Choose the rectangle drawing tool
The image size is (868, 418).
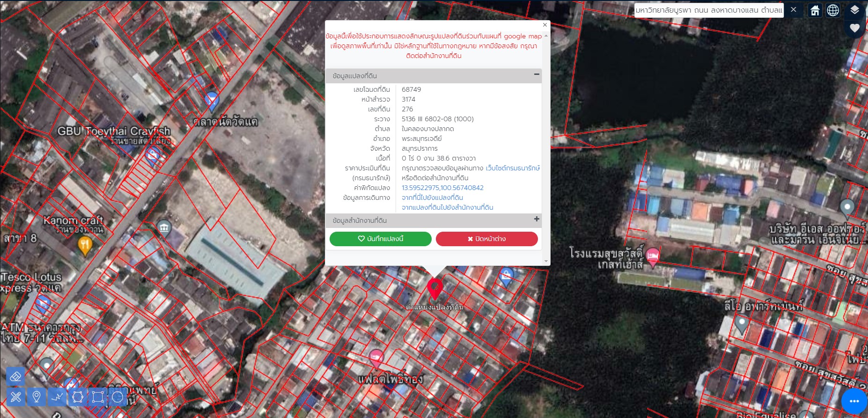pos(98,397)
